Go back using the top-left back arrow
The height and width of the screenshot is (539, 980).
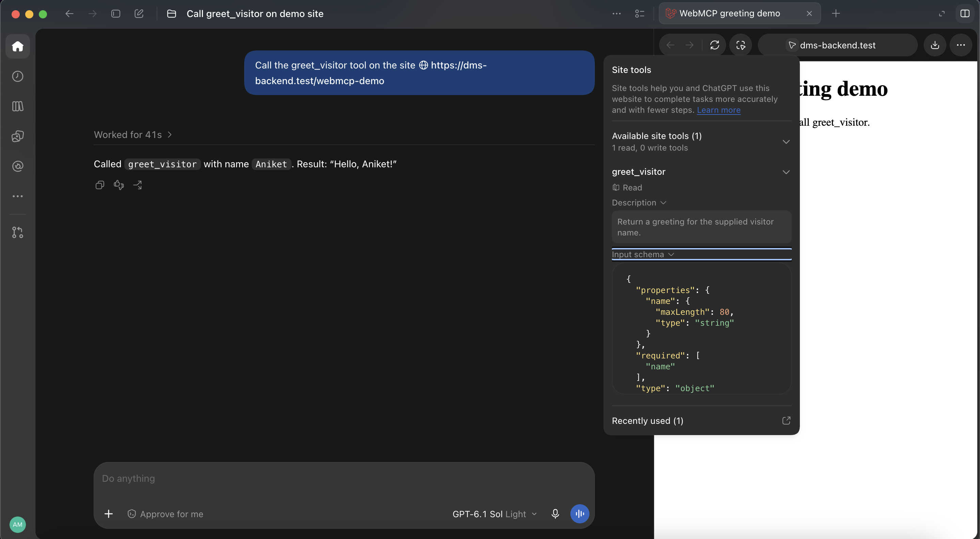[69, 14]
